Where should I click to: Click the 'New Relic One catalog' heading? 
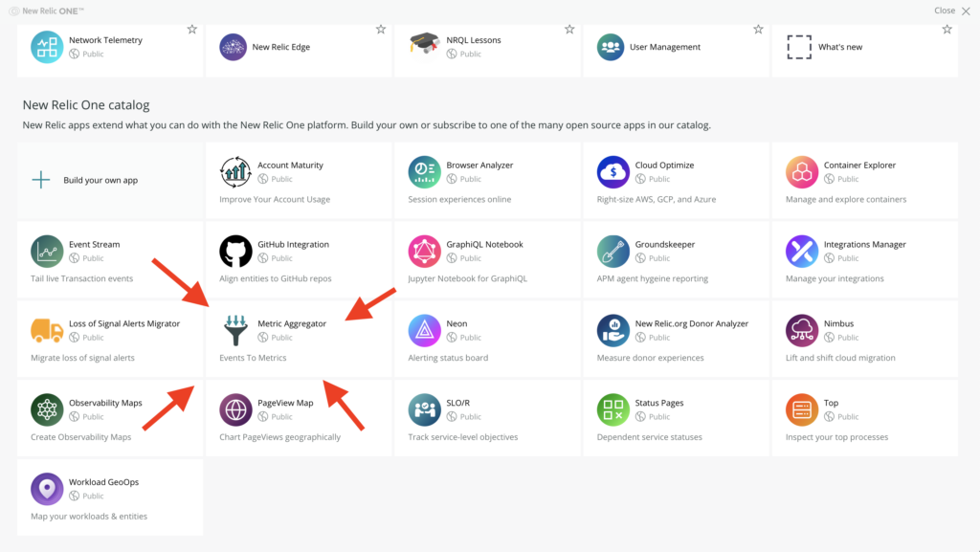pyautogui.click(x=86, y=105)
